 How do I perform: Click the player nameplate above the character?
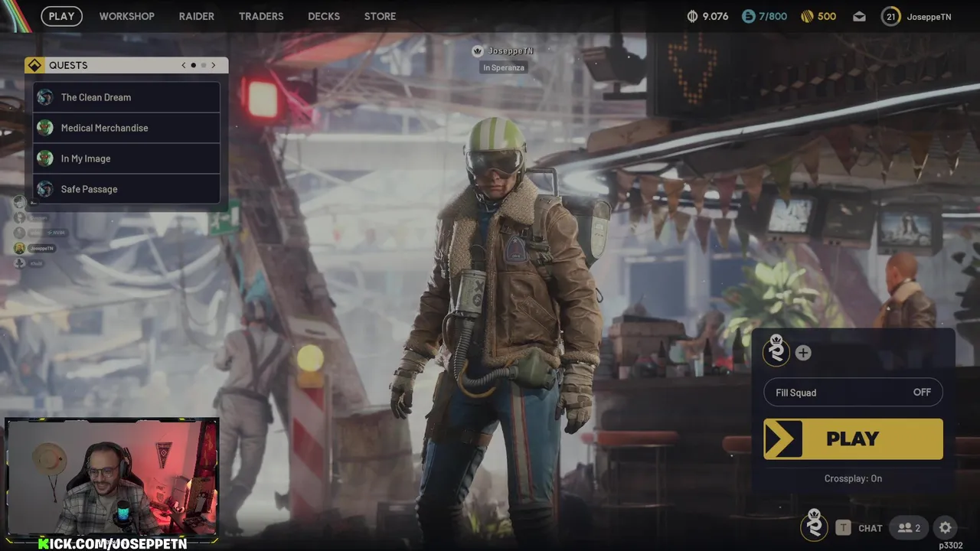(503, 51)
